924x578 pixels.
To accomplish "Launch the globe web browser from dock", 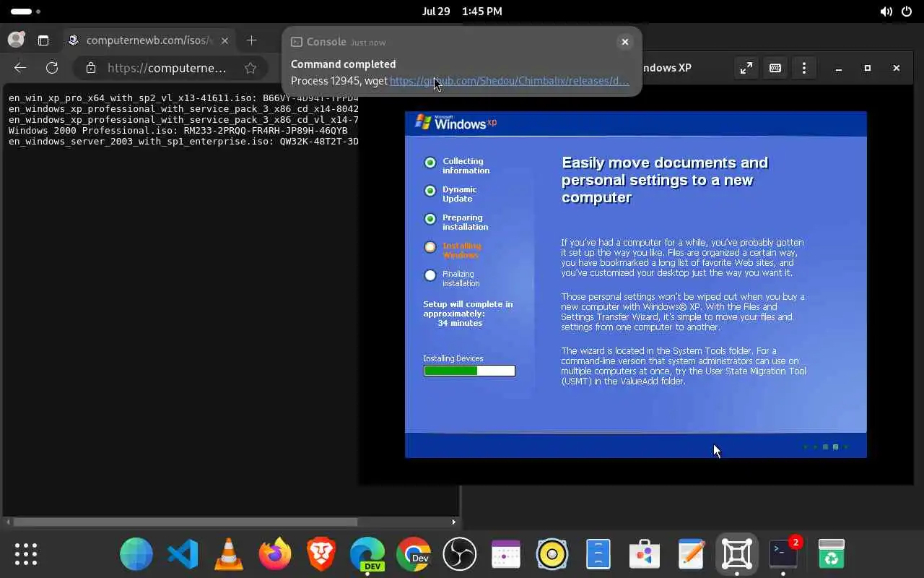I will pyautogui.click(x=136, y=554).
